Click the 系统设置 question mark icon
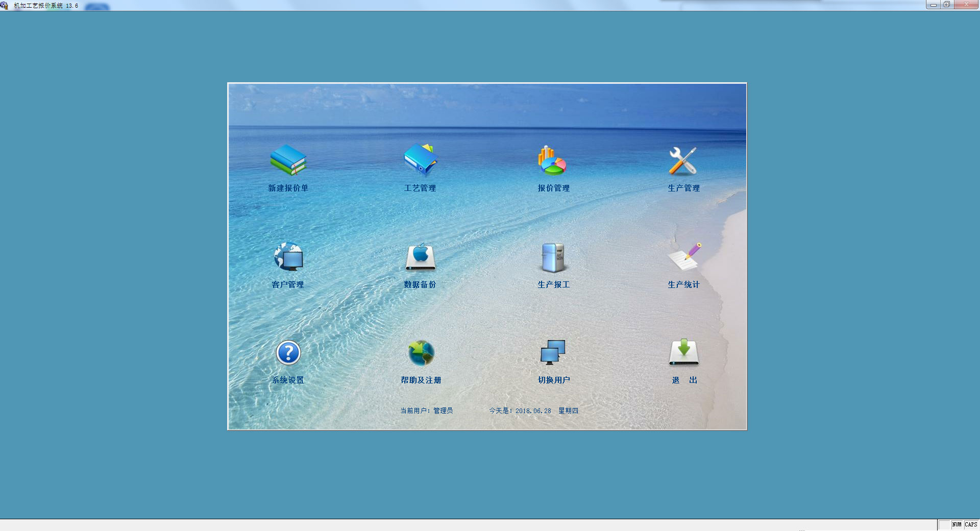This screenshot has height=531, width=980. point(288,353)
